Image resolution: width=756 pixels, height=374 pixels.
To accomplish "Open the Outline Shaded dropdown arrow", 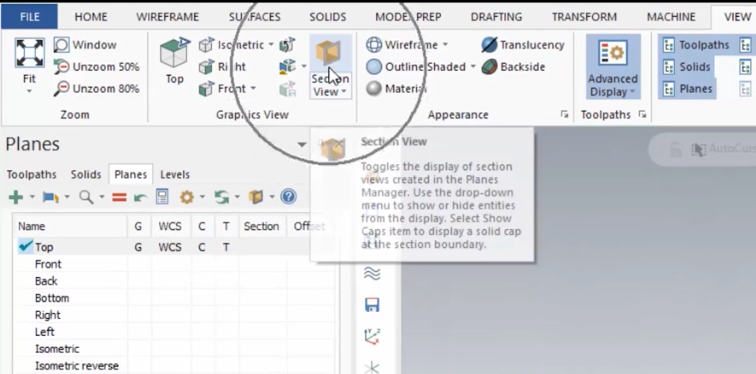I will tap(473, 67).
